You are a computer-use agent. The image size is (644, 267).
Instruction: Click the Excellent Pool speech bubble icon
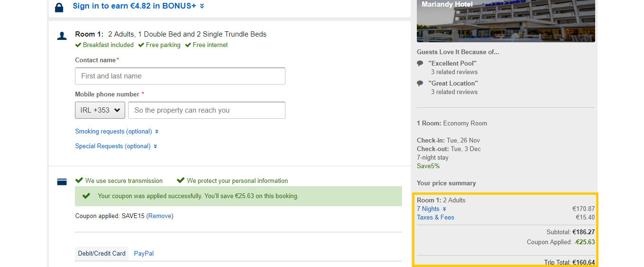[420, 63]
